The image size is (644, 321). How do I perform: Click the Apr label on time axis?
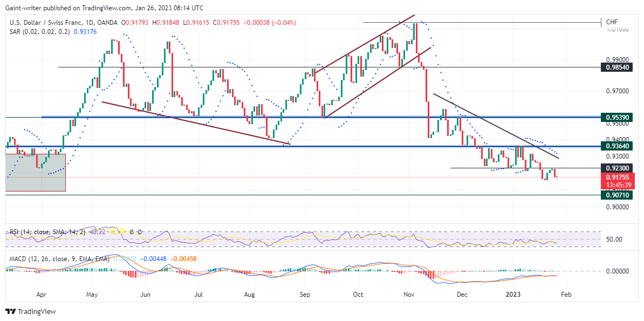(x=41, y=295)
